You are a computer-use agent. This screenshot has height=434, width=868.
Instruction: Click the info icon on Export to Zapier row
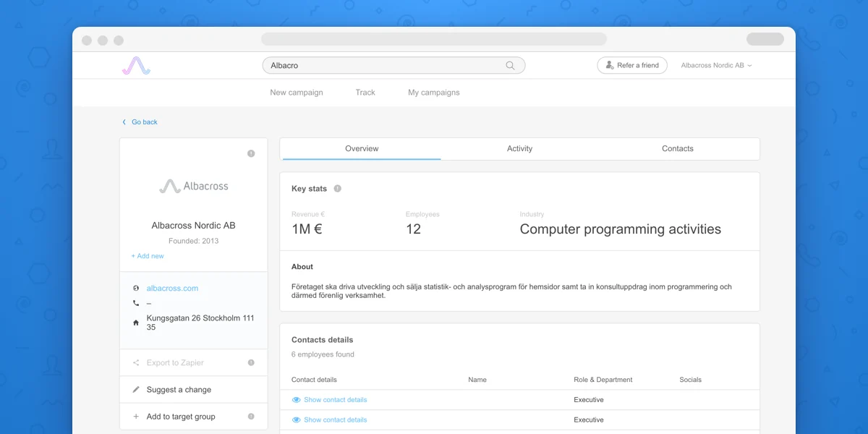251,362
